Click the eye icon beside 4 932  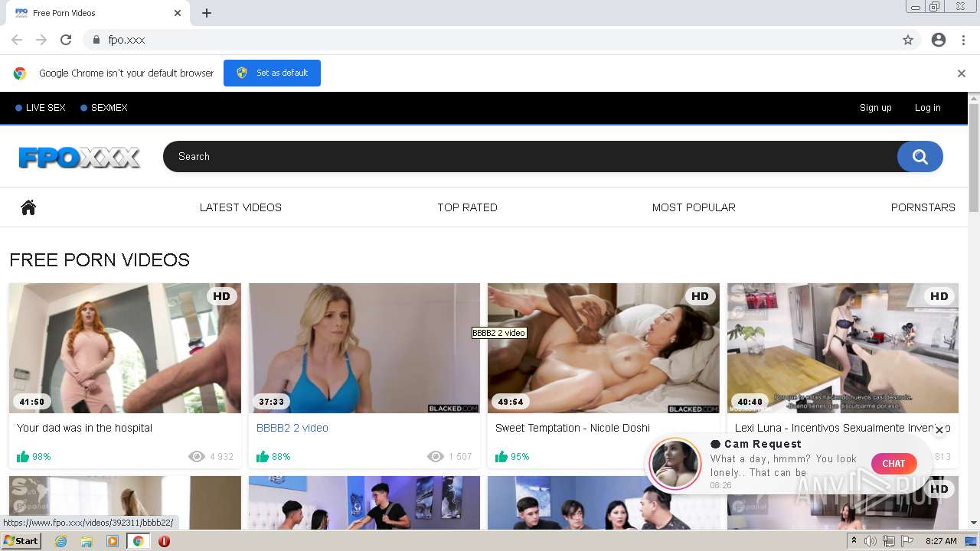tap(197, 457)
